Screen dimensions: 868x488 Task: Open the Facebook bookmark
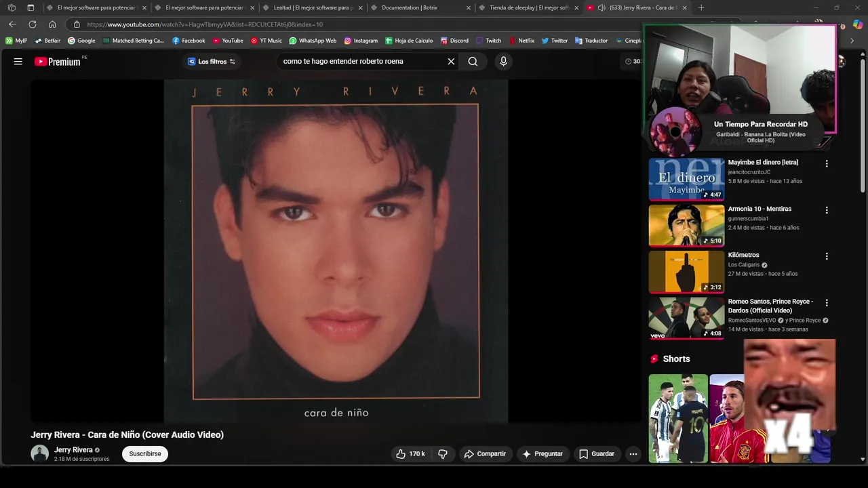point(189,41)
